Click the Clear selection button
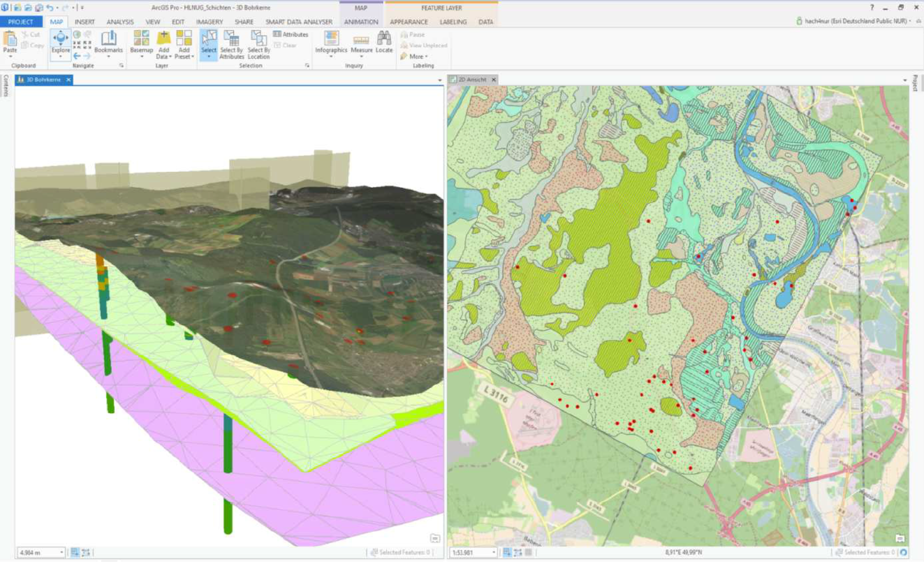The image size is (924, 566). point(285,45)
